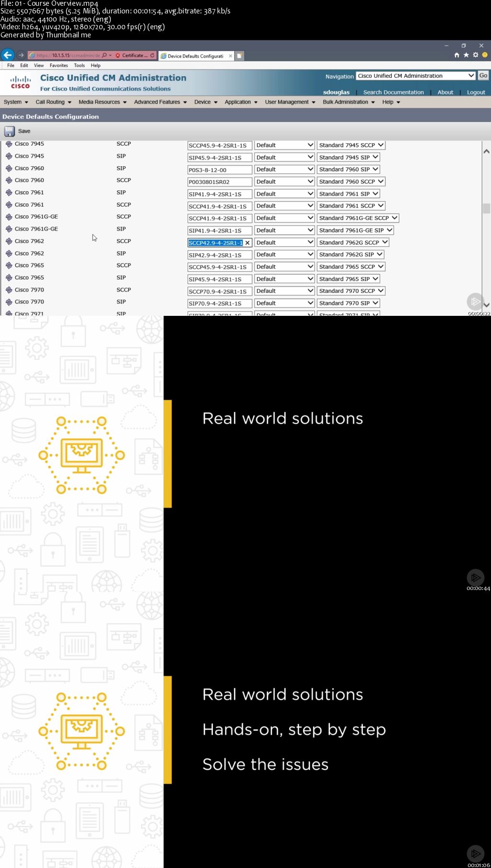Open the browser File menu
The height and width of the screenshot is (868, 491).
pyautogui.click(x=11, y=65)
